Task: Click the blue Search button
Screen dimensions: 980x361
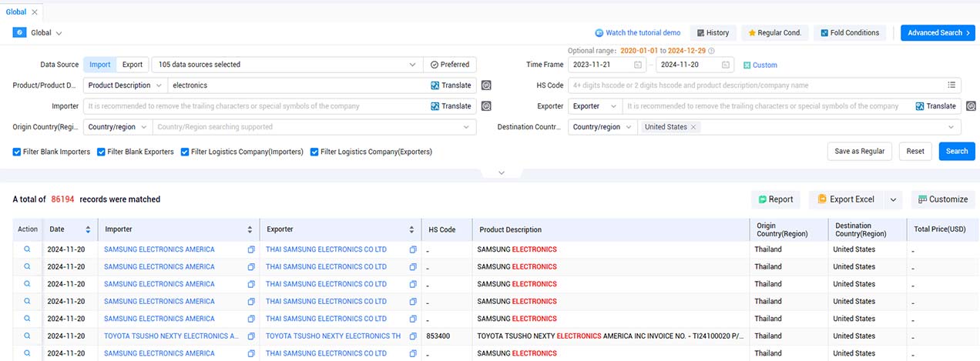Action: click(957, 151)
